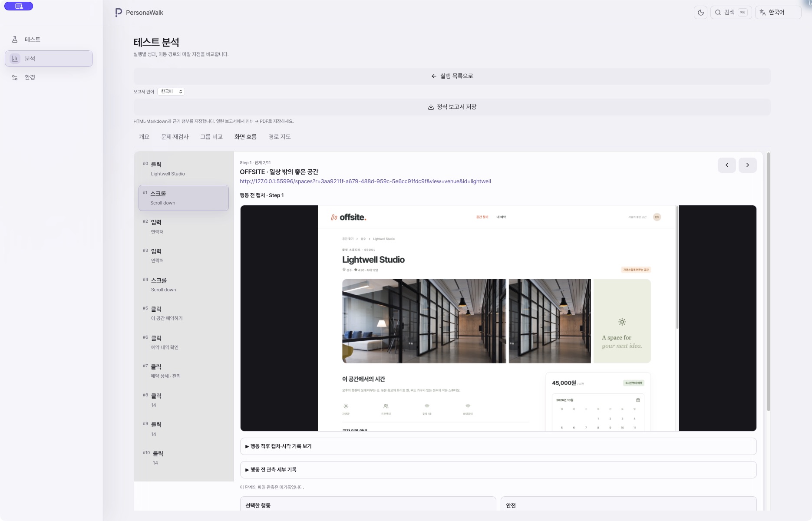Select step #0 클릭 Lightwell Studio
Viewport: 812px width, 521px height.
[x=184, y=169]
